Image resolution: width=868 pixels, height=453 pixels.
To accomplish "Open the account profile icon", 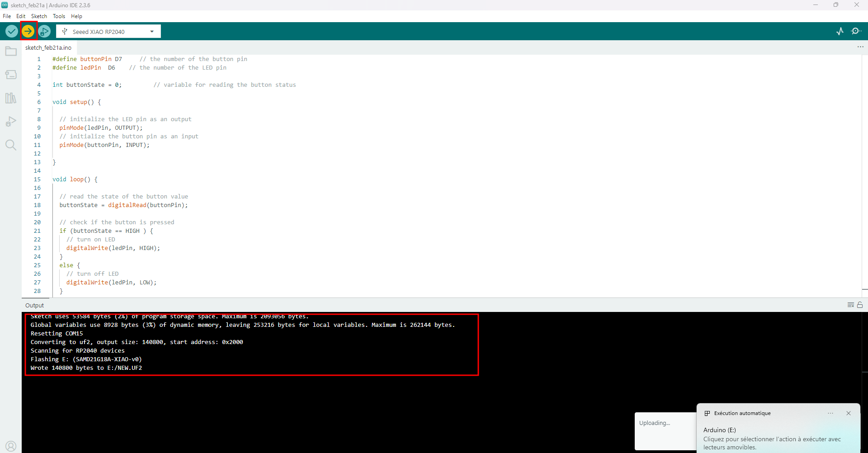I will click(11, 447).
